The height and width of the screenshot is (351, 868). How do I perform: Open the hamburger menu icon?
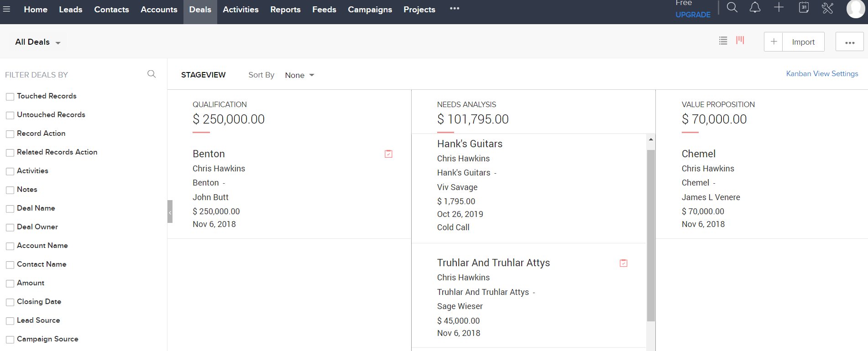pyautogui.click(x=6, y=9)
